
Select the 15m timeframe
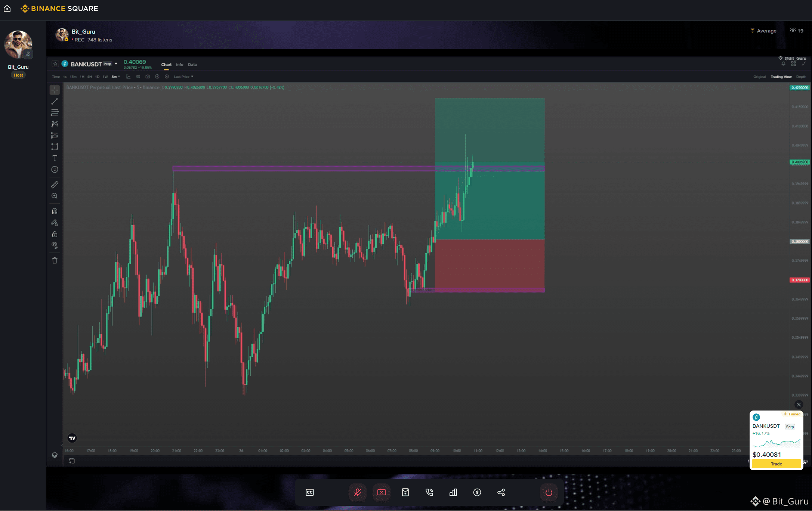pyautogui.click(x=73, y=77)
